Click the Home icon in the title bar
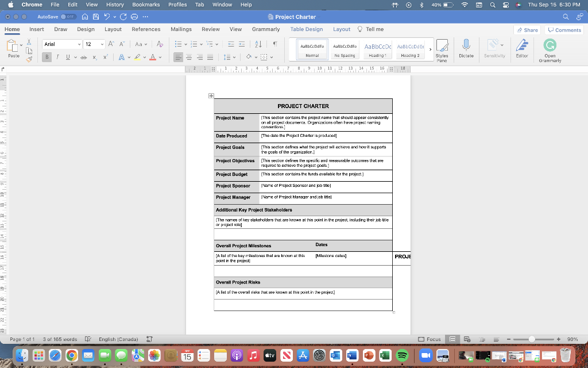588x368 pixels. click(85, 17)
